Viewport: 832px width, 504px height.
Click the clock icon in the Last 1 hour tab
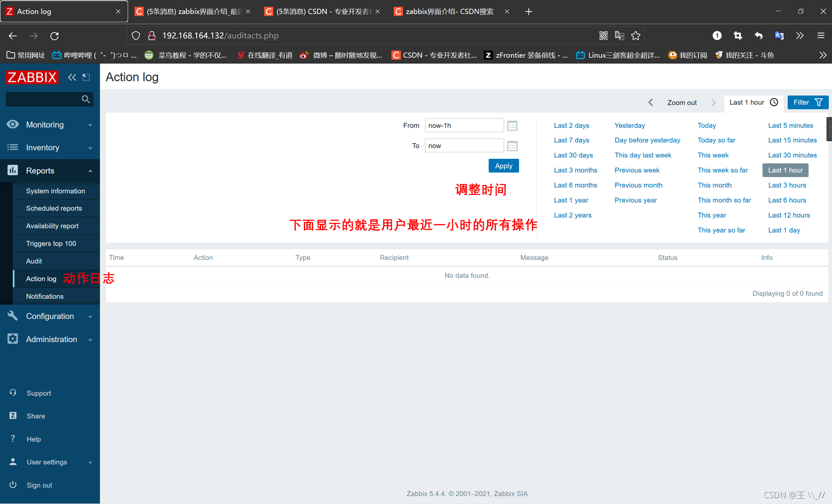[x=773, y=102]
